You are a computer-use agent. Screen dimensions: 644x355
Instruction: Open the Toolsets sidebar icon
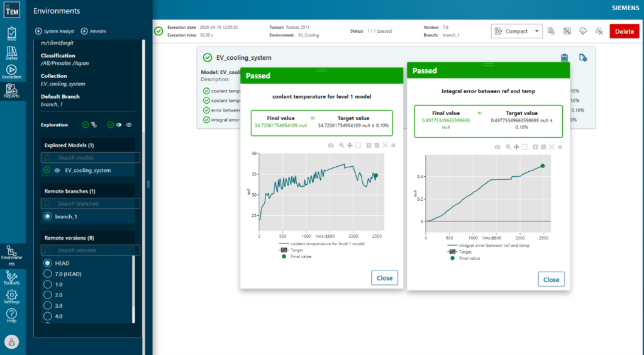click(x=11, y=278)
